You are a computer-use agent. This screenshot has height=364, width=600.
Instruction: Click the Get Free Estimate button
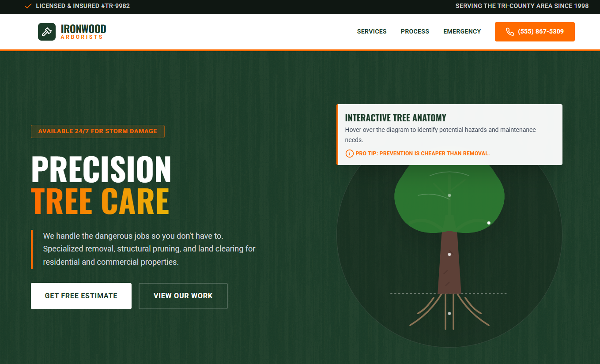point(81,296)
